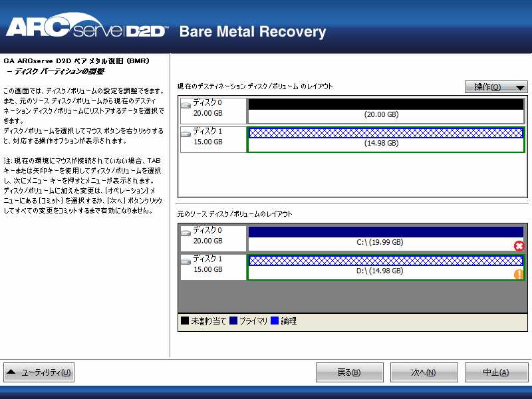Select destination ディスク 0 disk icon
532x399 pixels.
coord(186,104)
